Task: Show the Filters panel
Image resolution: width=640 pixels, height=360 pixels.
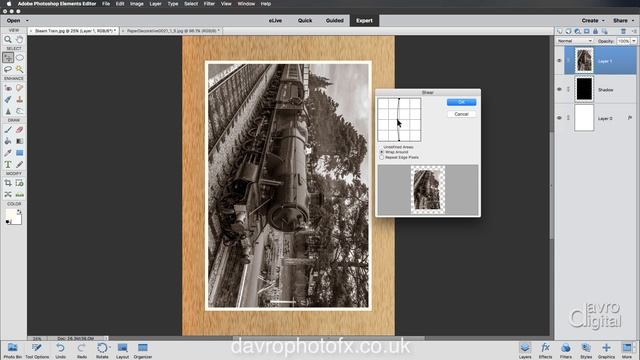Action: [566, 350]
